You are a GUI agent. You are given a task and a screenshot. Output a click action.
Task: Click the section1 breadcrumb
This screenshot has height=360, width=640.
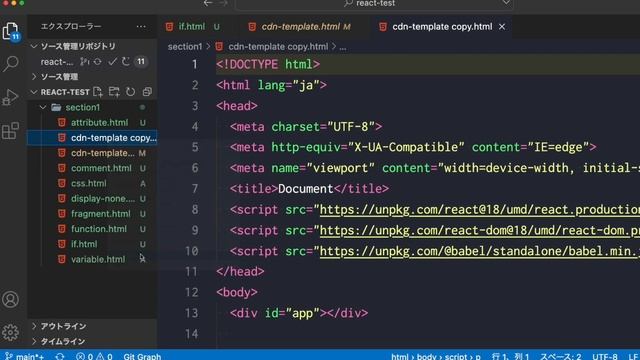[x=185, y=47]
